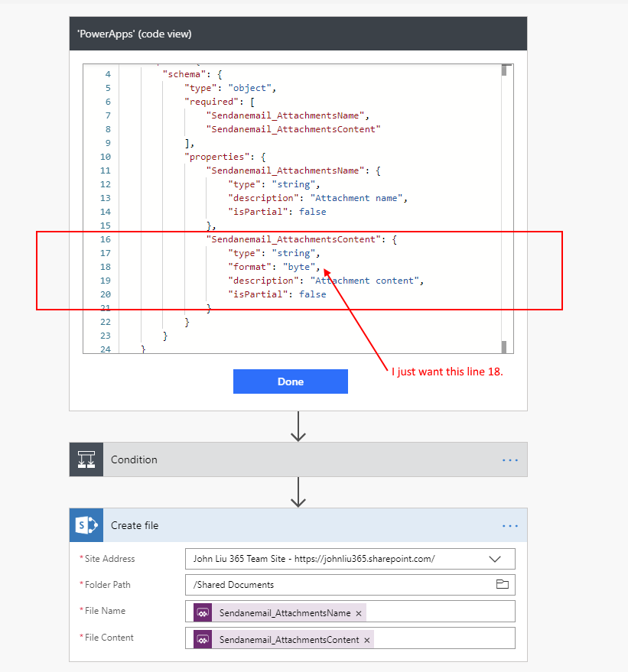The width and height of the screenshot is (628, 672).
Task: Expand the Site Address dropdown
Action: tap(495, 559)
